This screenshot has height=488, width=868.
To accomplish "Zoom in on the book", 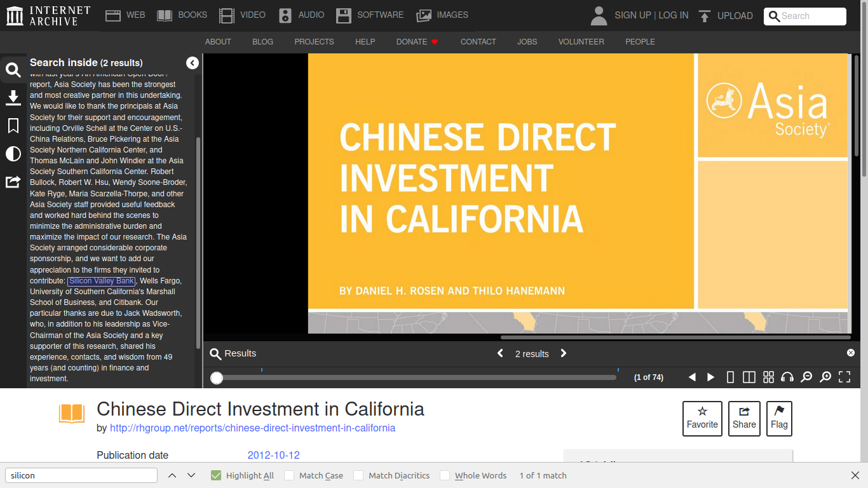I will [825, 377].
